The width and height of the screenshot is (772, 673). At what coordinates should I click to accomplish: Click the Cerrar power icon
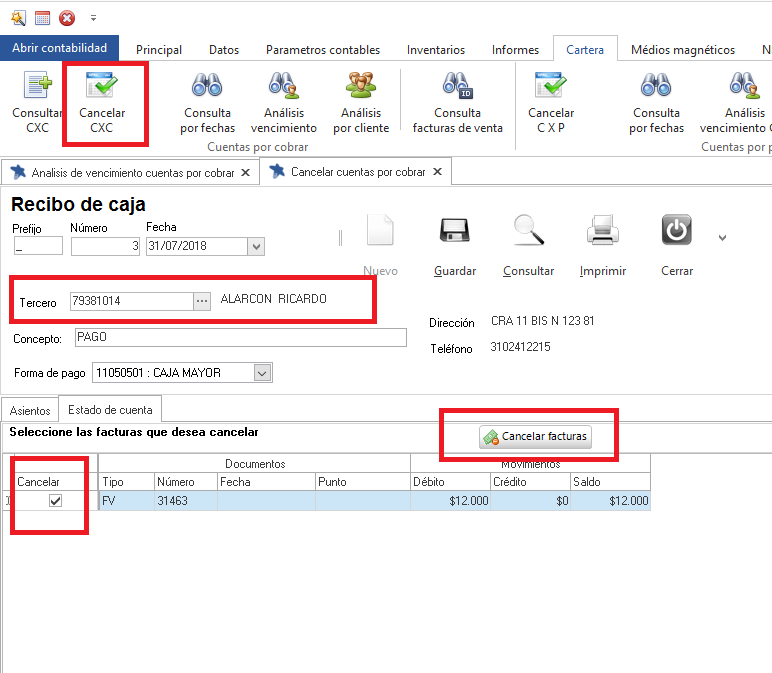point(677,232)
